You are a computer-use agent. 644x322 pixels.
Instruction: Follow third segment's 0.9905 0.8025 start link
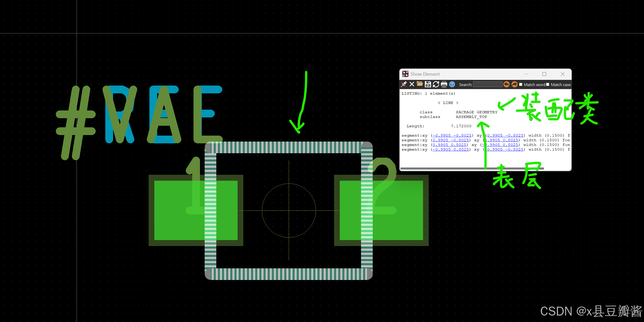click(x=449, y=145)
